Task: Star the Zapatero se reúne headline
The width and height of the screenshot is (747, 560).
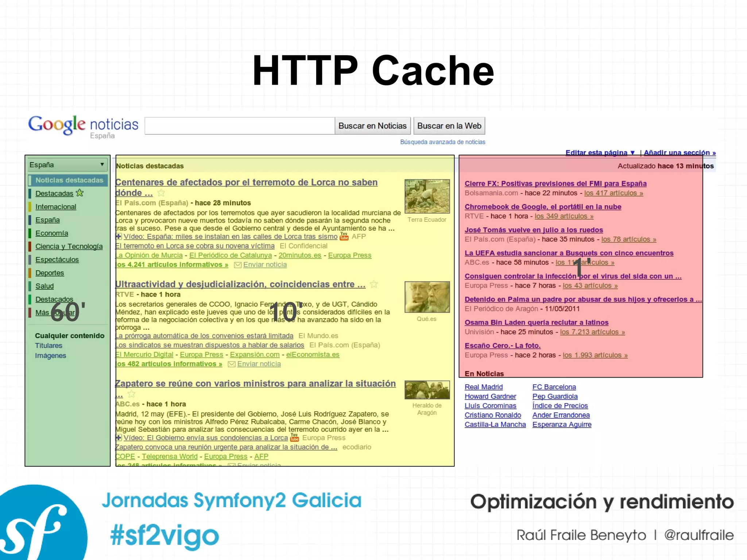Action: tap(132, 394)
